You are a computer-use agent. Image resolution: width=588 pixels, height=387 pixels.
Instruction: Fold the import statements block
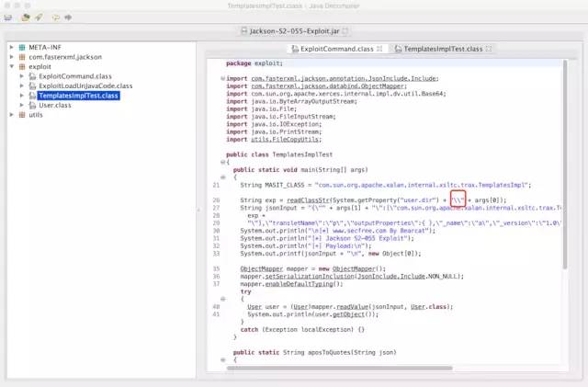(222, 78)
